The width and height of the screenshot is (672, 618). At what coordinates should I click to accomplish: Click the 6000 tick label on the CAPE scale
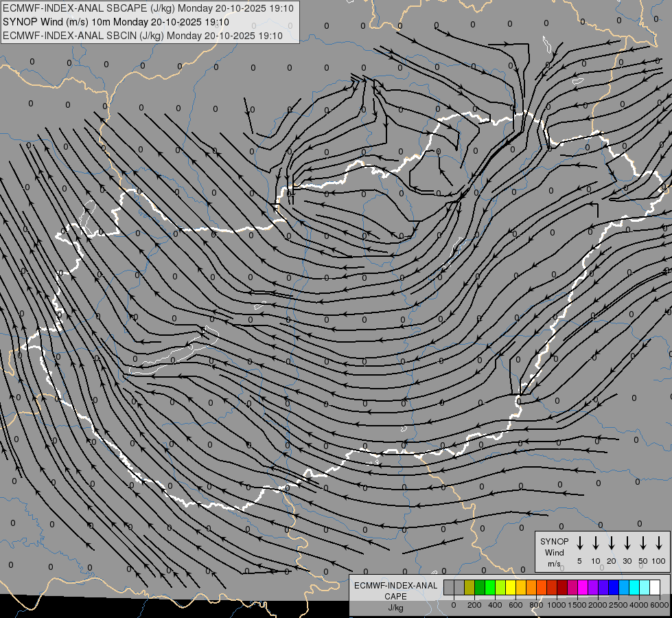pyautogui.click(x=660, y=605)
